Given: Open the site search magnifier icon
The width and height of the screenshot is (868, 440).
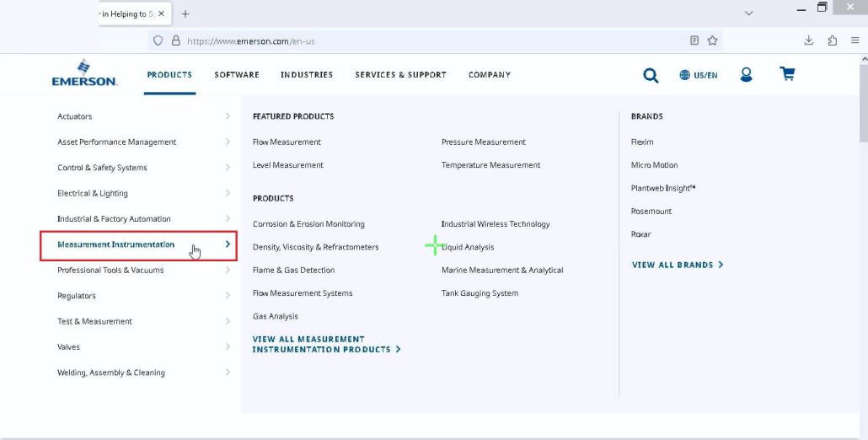Looking at the screenshot, I should (651, 75).
